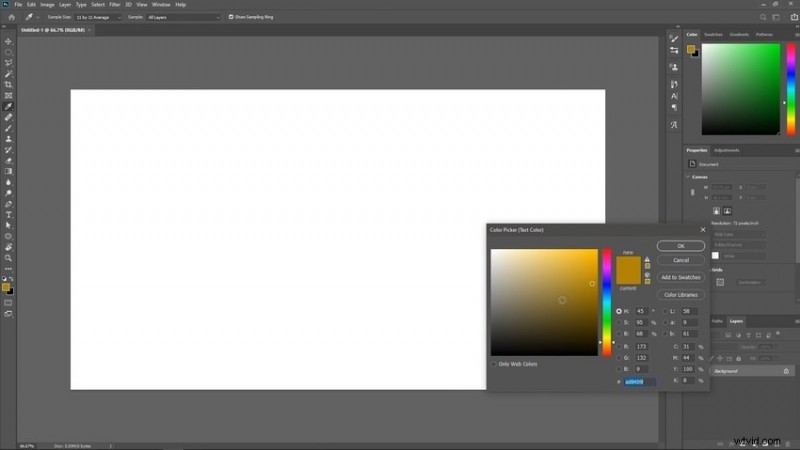800x450 pixels.
Task: Click the hue slider in Color Picker dialog
Action: coord(606,300)
